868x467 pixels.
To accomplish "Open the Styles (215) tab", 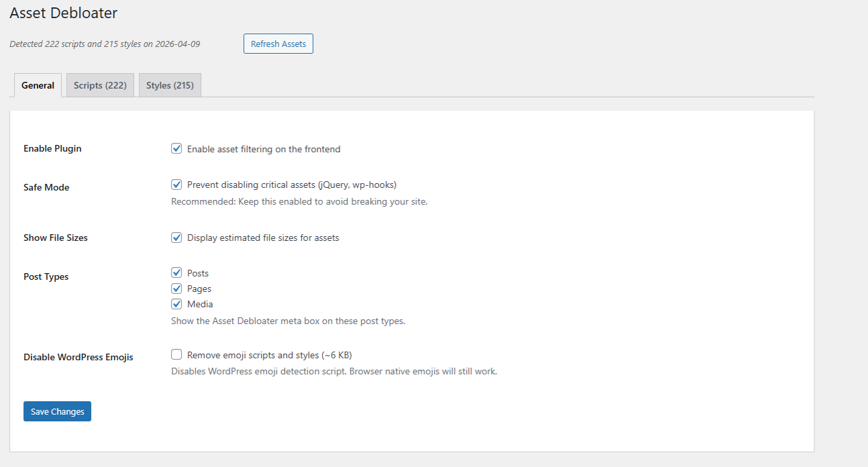I will [x=170, y=85].
